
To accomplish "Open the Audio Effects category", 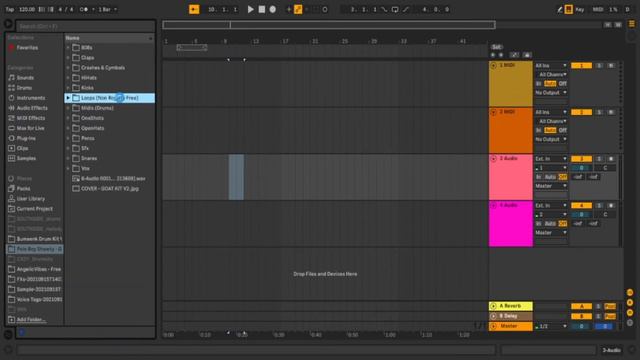I will pos(32,108).
